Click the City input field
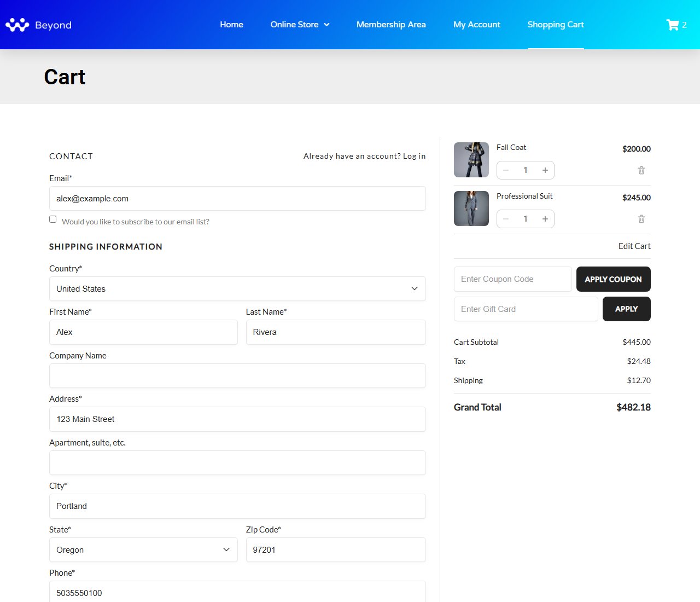Image resolution: width=700 pixels, height=602 pixels. (237, 506)
